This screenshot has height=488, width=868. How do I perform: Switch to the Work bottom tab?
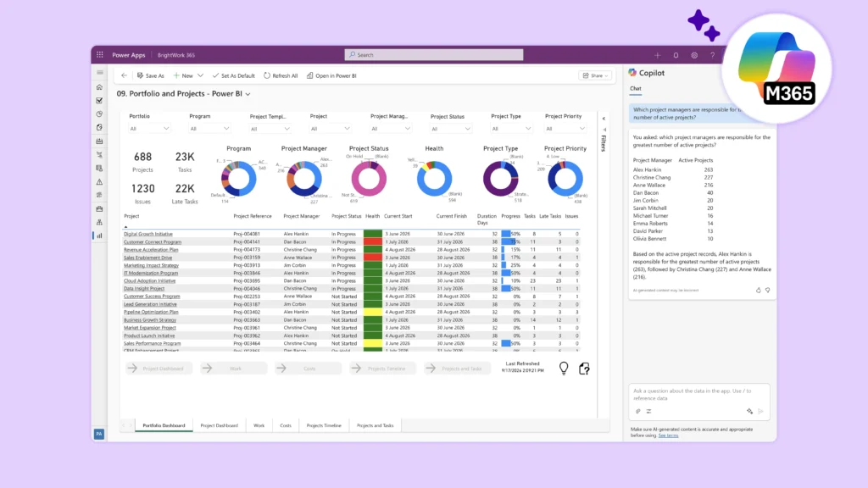tap(259, 425)
